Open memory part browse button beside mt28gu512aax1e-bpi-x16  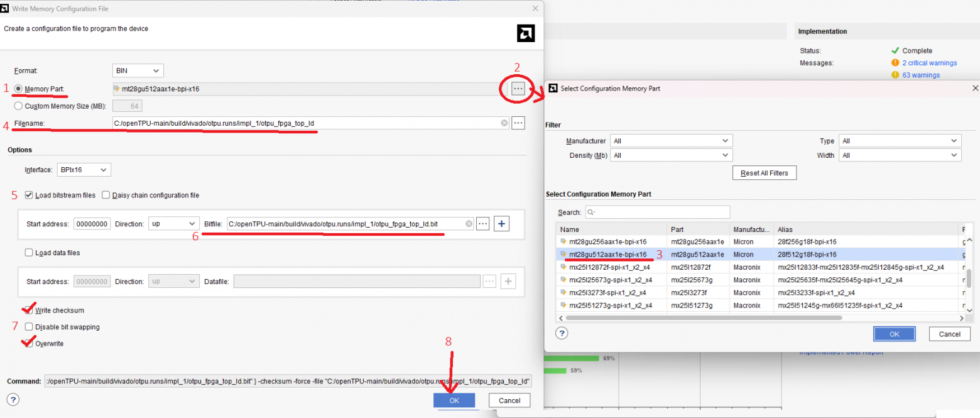point(518,89)
